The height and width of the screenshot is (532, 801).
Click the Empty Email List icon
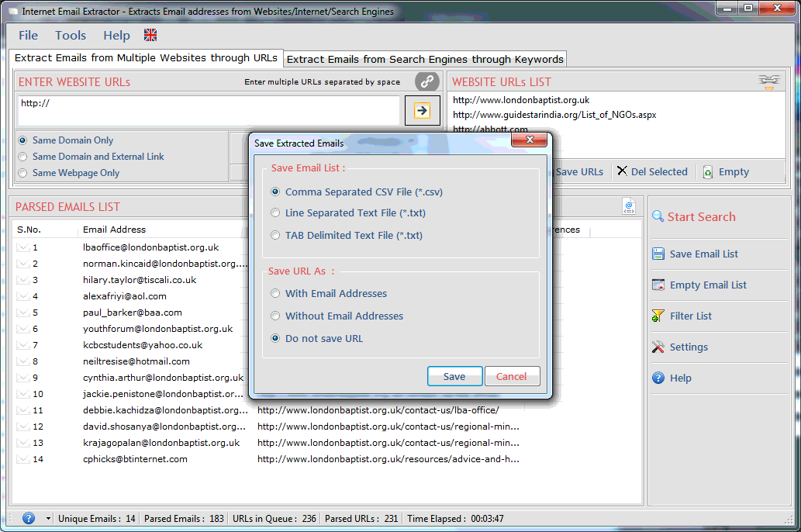658,285
